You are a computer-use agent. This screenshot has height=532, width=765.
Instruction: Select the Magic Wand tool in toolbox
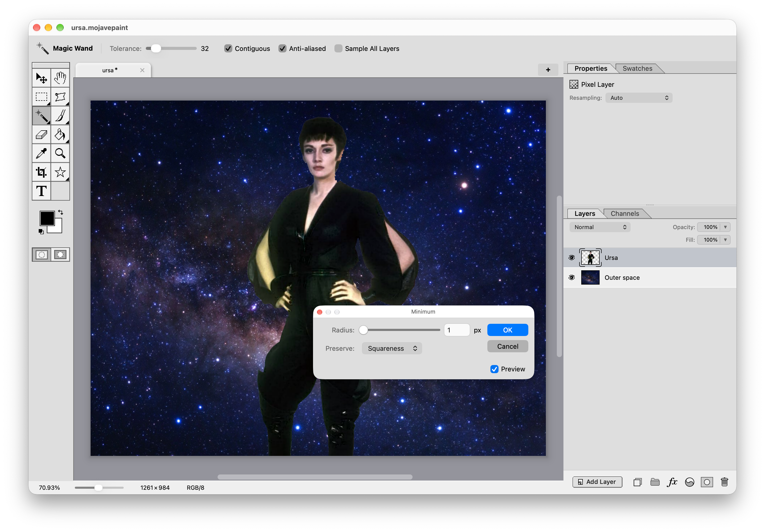pyautogui.click(x=41, y=116)
